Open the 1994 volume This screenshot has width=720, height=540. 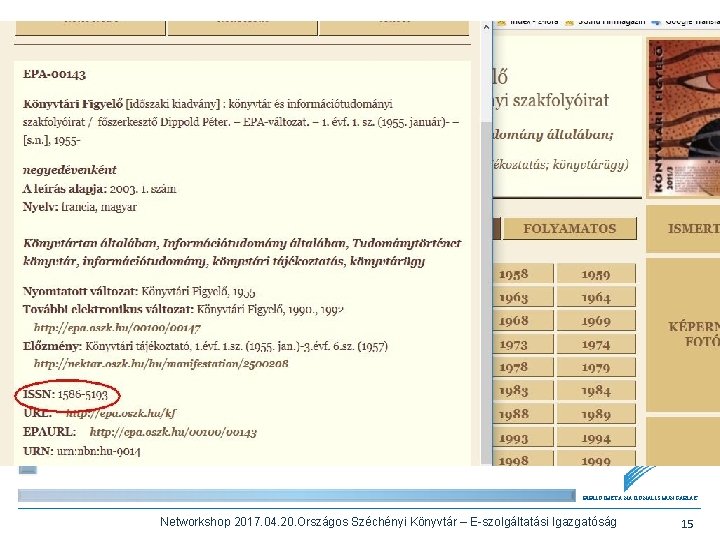coord(596,438)
